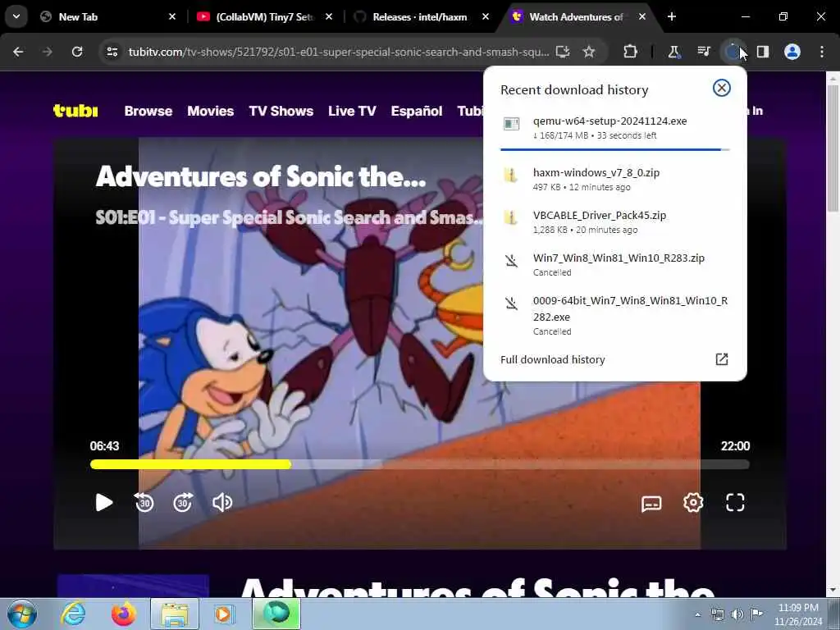Reload the current page
840x630 pixels.
pyautogui.click(x=77, y=52)
